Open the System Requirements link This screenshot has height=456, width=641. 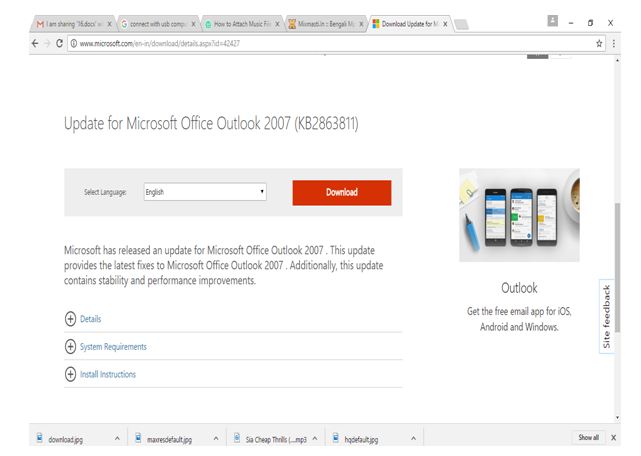click(x=113, y=347)
